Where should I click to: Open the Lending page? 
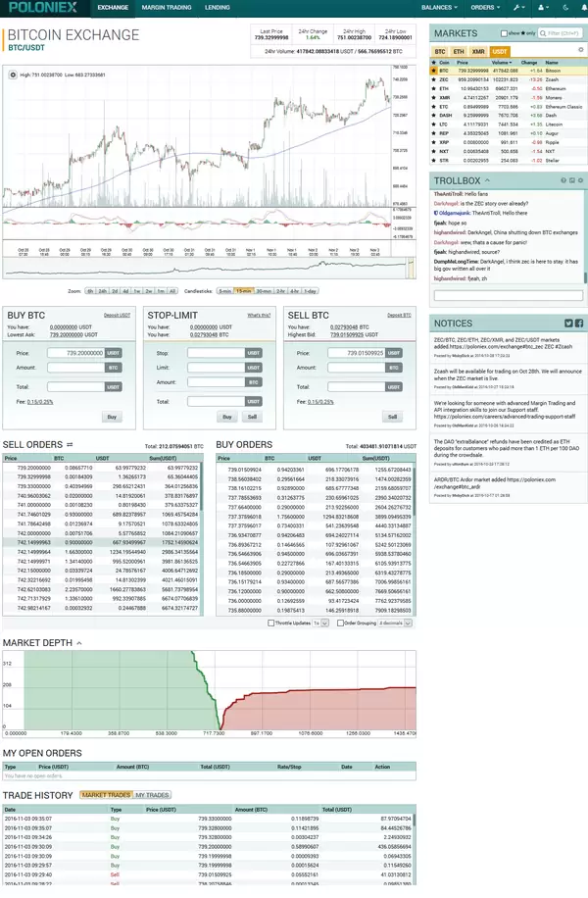217,8
